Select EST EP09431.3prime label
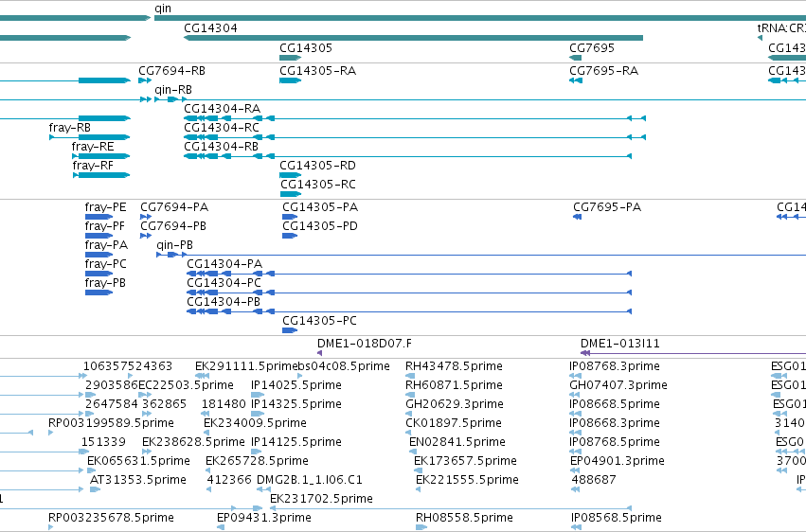The height and width of the screenshot is (532, 806). point(264,518)
